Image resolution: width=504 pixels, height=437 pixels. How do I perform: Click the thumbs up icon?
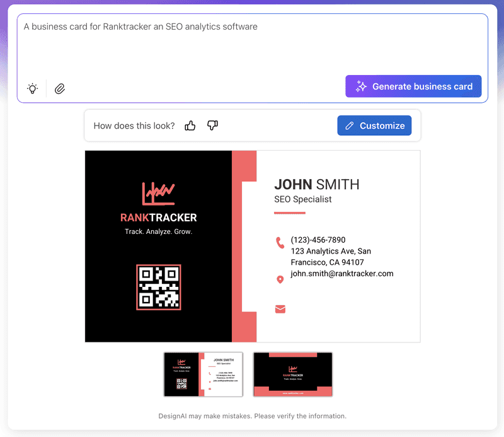(x=190, y=125)
